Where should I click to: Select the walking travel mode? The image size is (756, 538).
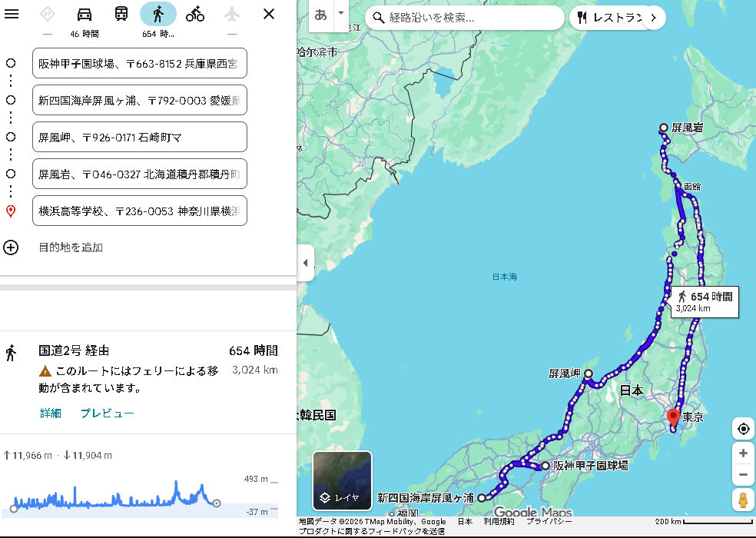point(157,14)
